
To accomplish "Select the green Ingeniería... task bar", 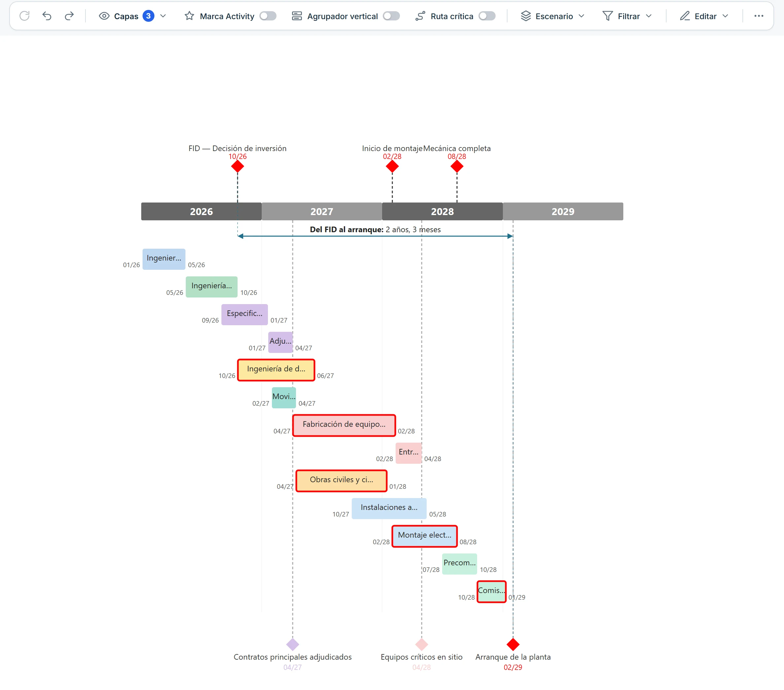I will coord(211,287).
